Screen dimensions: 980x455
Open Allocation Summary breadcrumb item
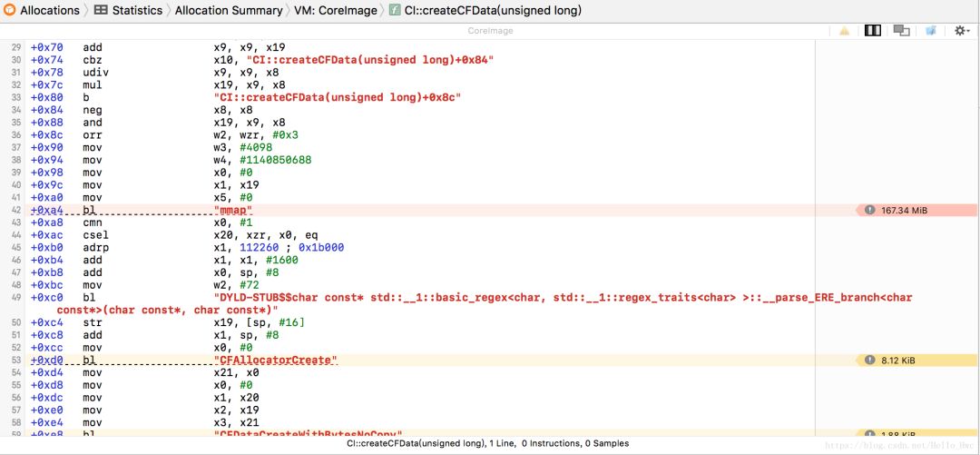[x=228, y=11]
